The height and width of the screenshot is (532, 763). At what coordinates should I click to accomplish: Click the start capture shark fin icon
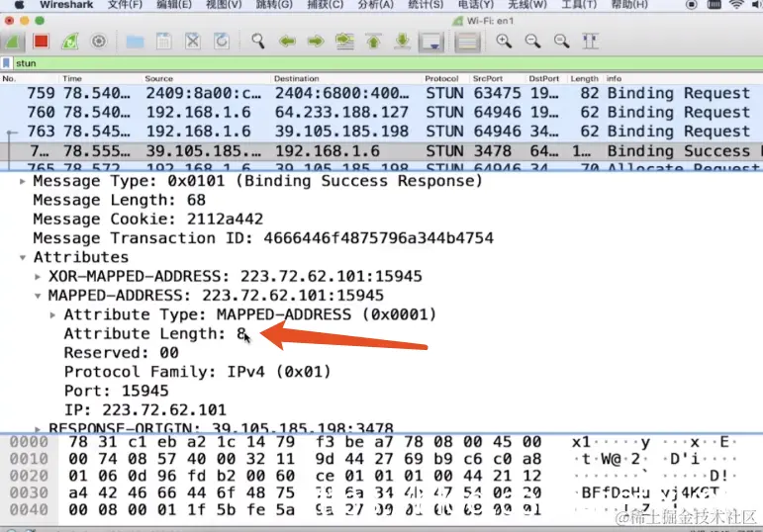(x=12, y=42)
